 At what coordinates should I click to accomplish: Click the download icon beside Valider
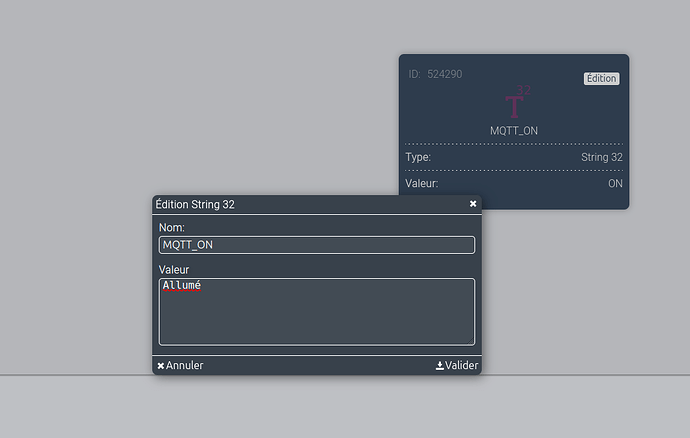(440, 366)
